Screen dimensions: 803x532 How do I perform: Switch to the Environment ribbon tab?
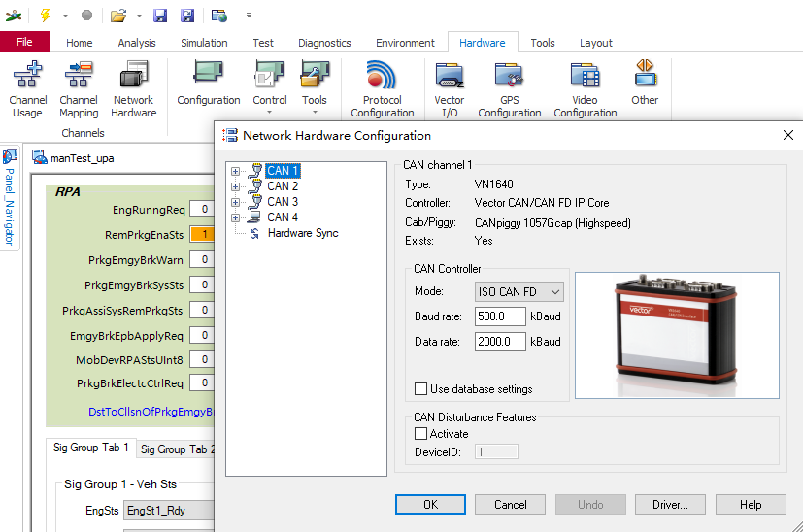tap(405, 43)
